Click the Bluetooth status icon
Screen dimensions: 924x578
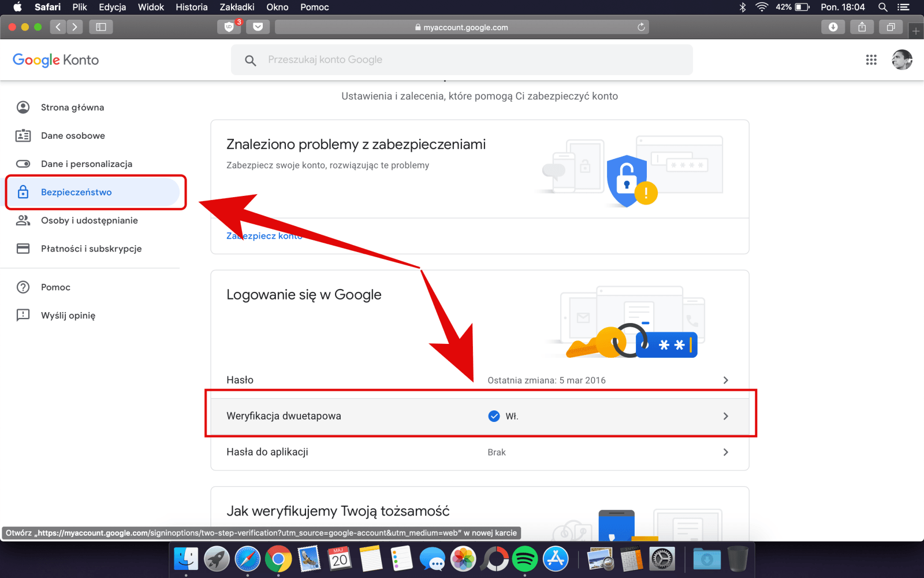coord(743,7)
